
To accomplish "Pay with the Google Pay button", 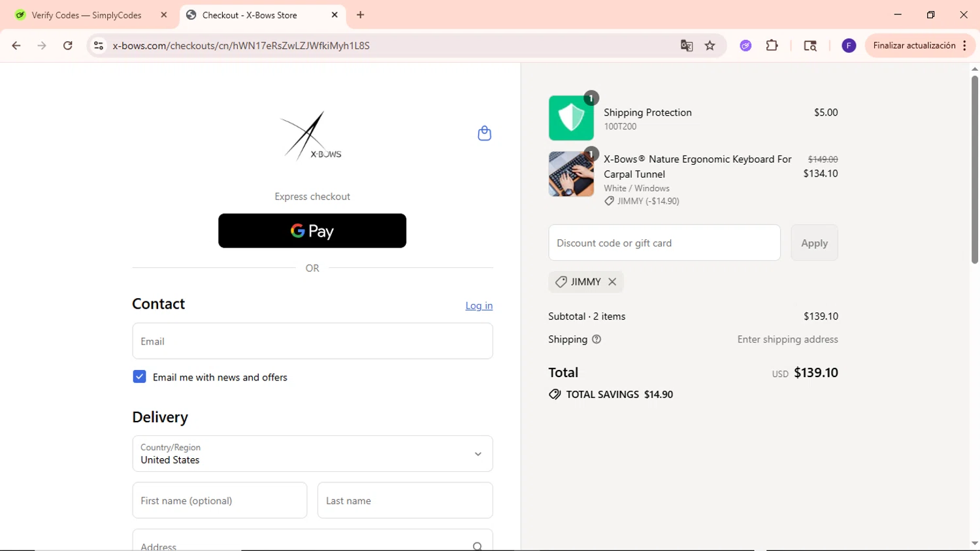I will tap(312, 231).
